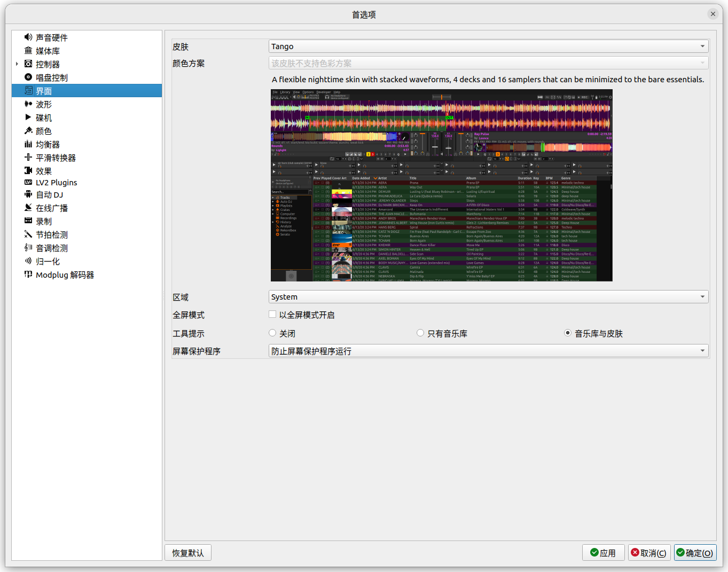Click the Tango skin preview image
This screenshot has width=728, height=572.
(442, 185)
